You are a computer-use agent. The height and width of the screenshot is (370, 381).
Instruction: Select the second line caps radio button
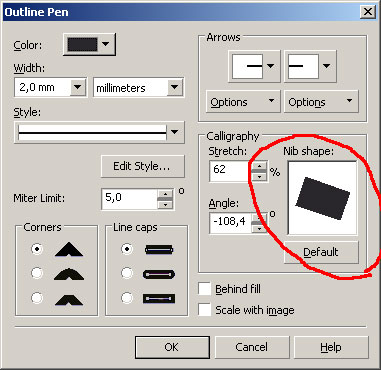click(x=127, y=273)
